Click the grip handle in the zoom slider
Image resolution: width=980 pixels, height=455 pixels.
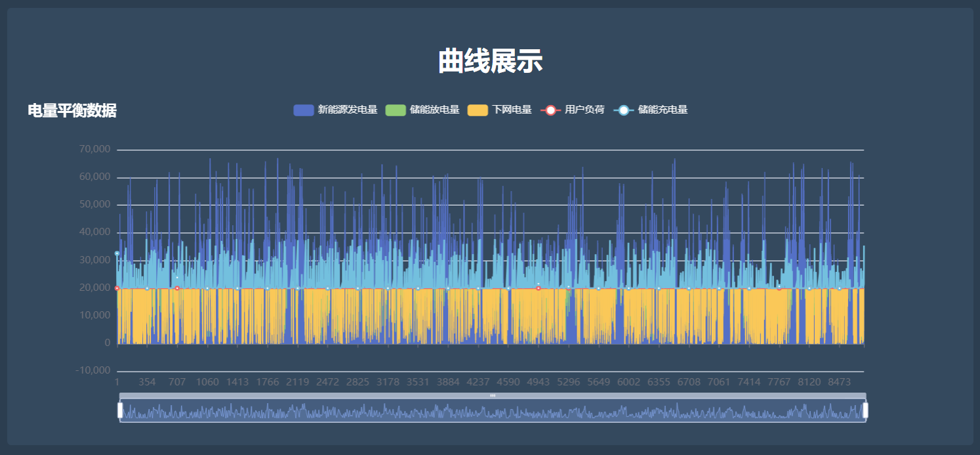493,395
